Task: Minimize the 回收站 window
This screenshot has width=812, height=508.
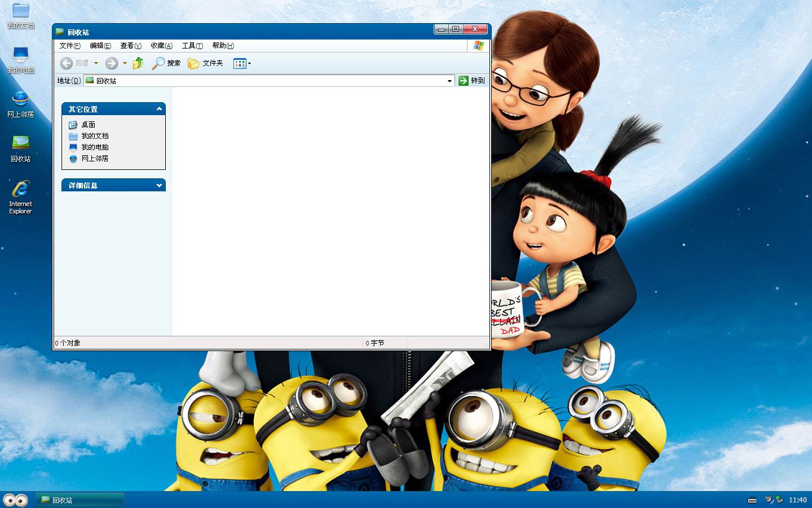Action: tap(442, 29)
